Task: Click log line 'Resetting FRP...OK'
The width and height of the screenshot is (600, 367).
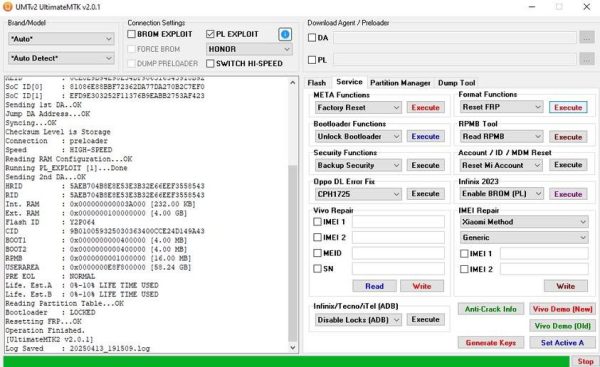Action: 44,321
